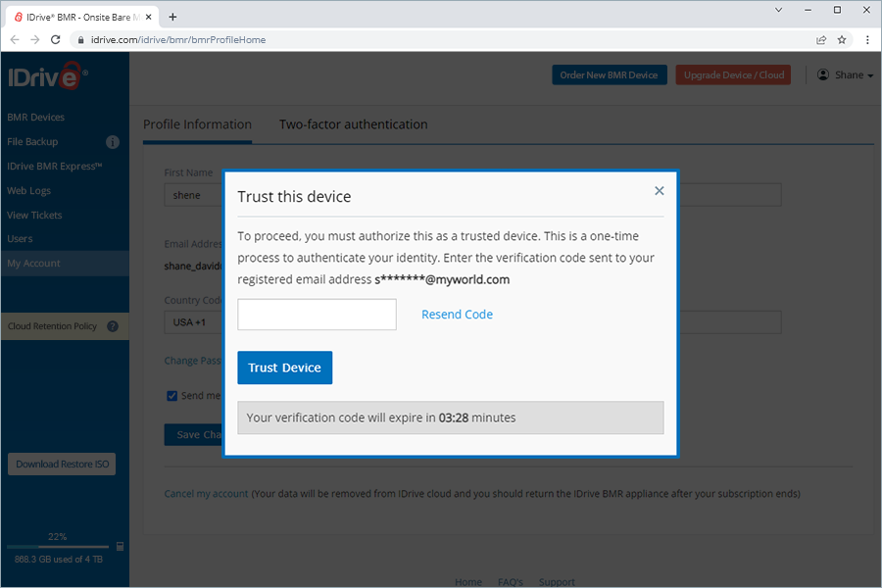The height and width of the screenshot is (588, 882).
Task: Click the Cancel my account link
Action: (x=206, y=494)
